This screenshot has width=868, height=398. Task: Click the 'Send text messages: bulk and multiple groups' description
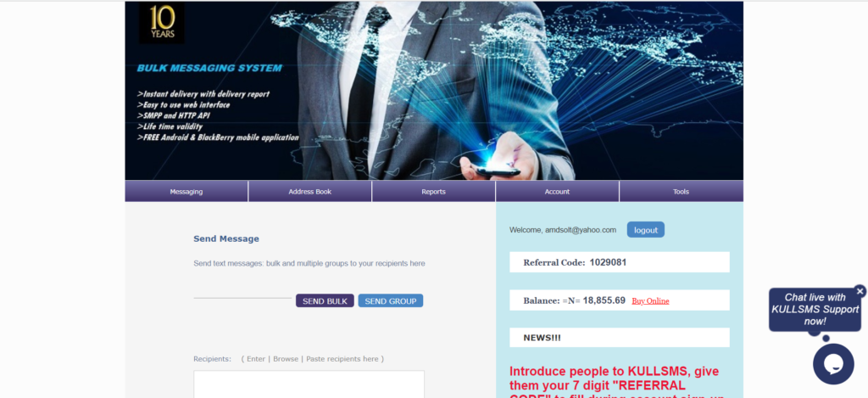[309, 263]
